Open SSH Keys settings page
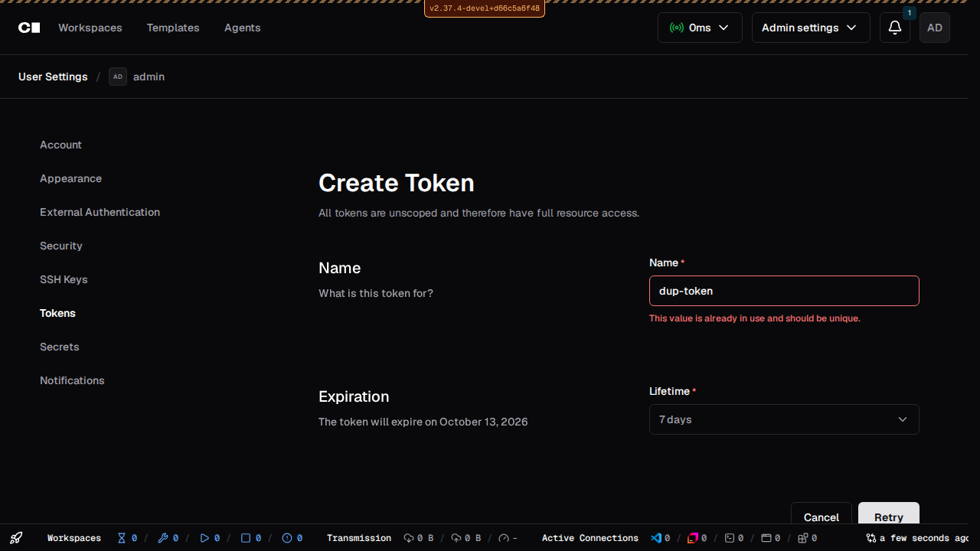Image resolution: width=980 pixels, height=551 pixels. point(64,279)
